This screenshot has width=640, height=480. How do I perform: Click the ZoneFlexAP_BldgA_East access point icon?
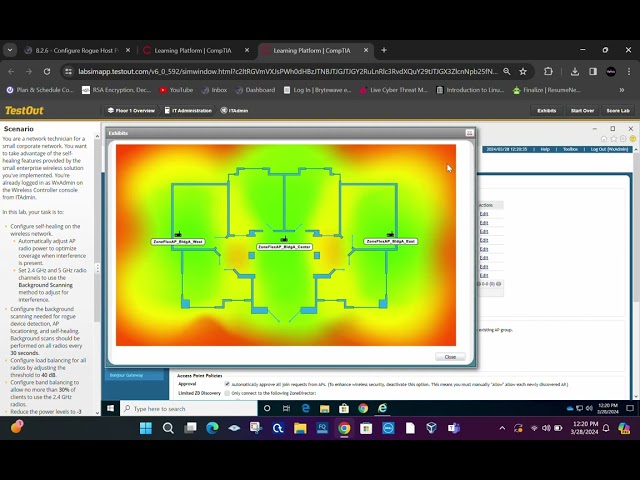click(x=389, y=233)
